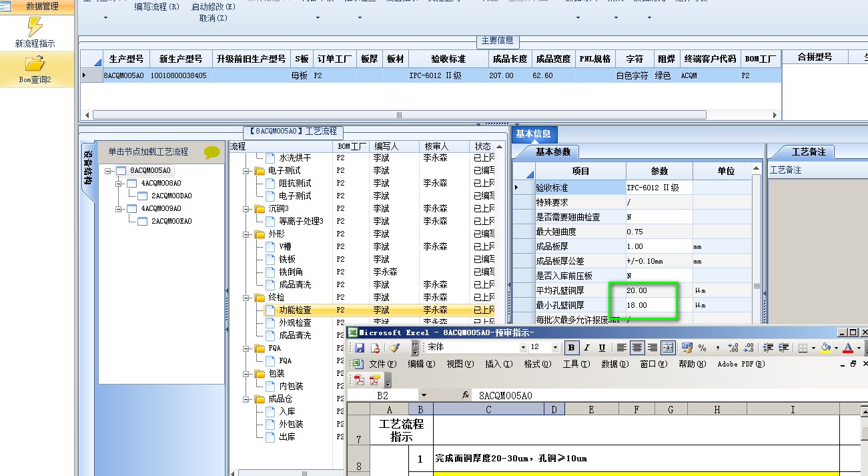
Task: Click the 取消(Z) toolbar button
Action: pos(213,18)
